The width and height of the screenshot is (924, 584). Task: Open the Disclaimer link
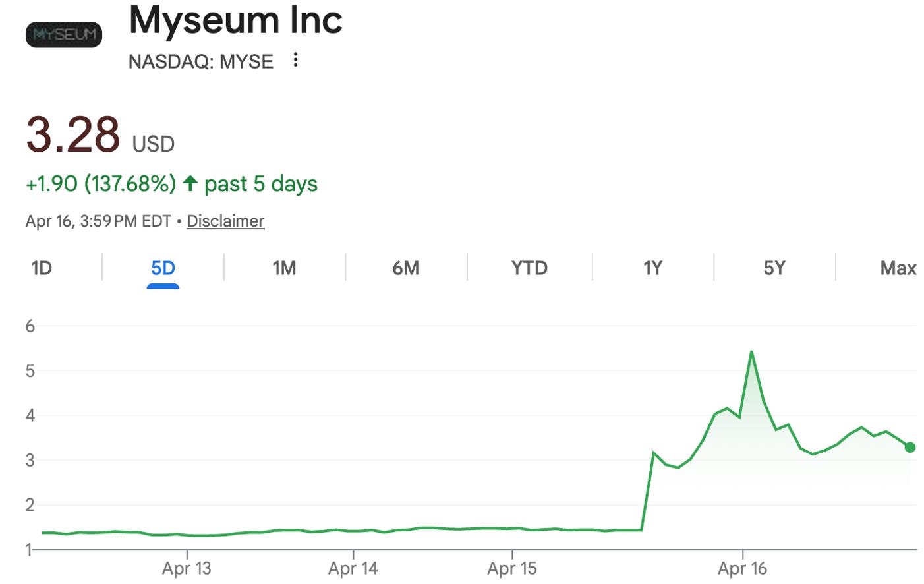225,221
